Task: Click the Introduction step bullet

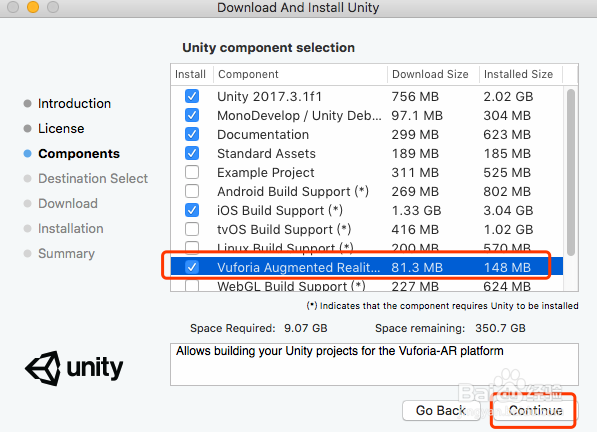Action: coord(27,104)
